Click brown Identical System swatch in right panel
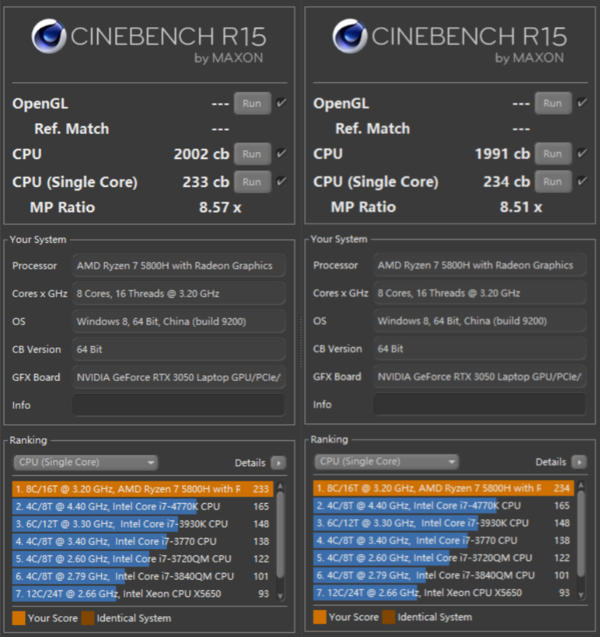The image size is (600, 637). click(x=389, y=617)
